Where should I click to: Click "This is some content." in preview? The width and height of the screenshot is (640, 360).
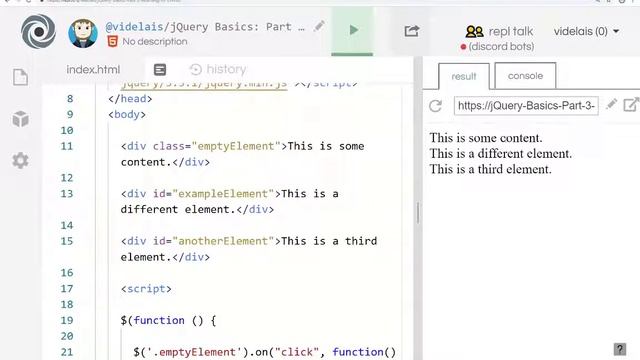pos(486,138)
